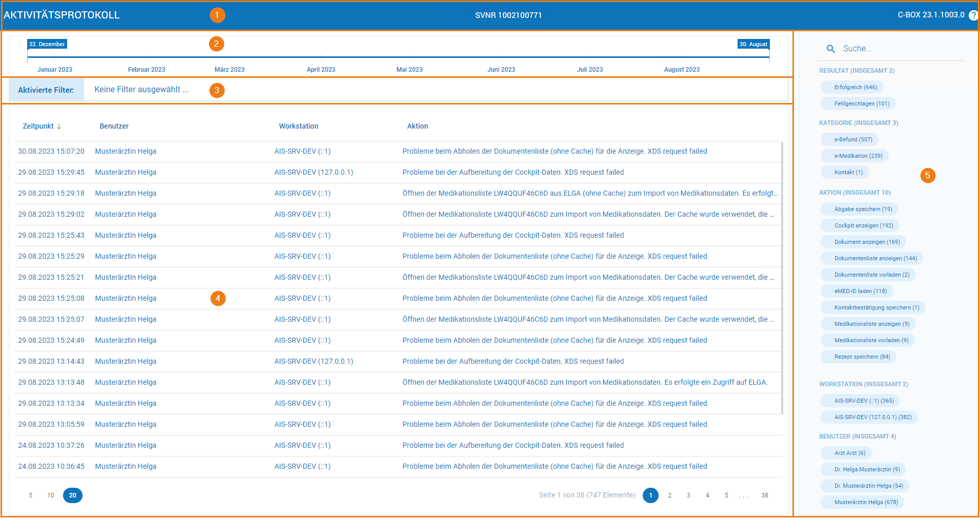
Task: Enable the e-Befund (507) category filter
Action: pyautogui.click(x=849, y=139)
